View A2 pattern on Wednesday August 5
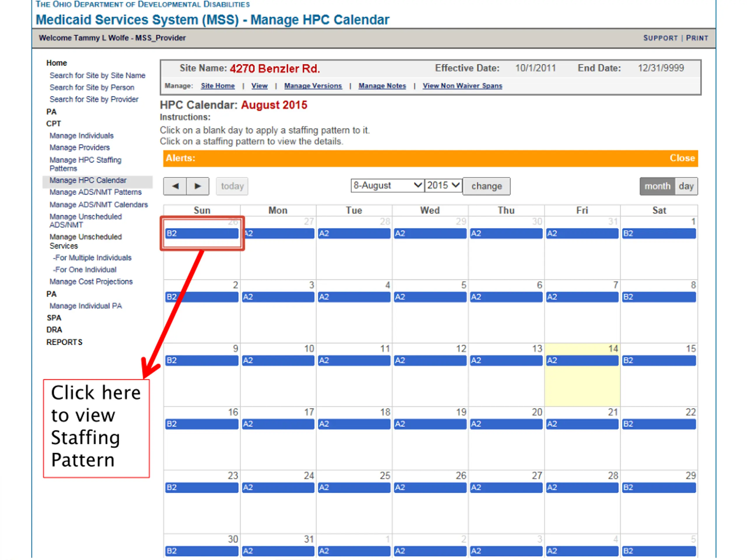 click(430, 297)
